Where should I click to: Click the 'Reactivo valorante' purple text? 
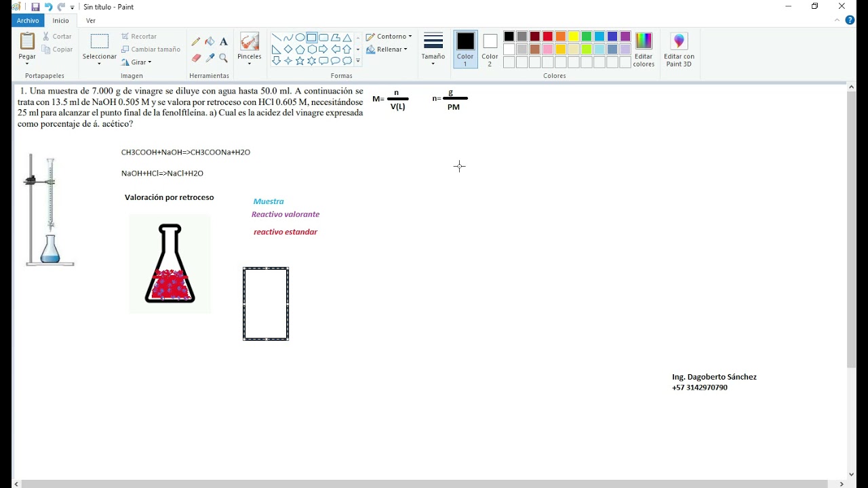[x=285, y=214]
